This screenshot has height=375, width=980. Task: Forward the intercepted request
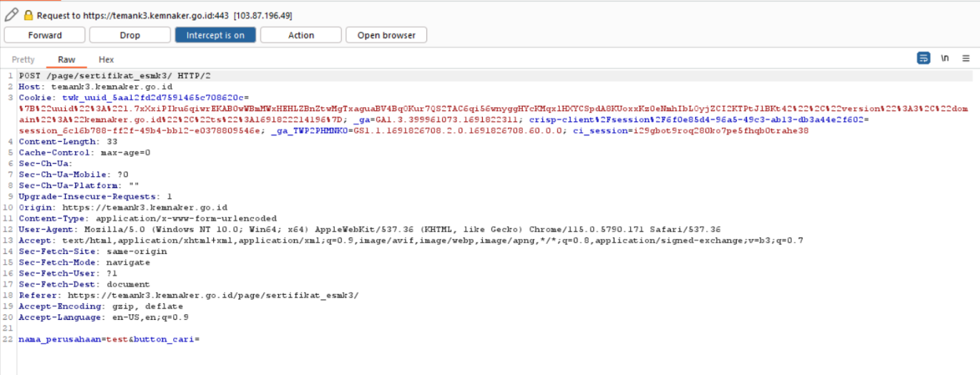click(x=45, y=35)
